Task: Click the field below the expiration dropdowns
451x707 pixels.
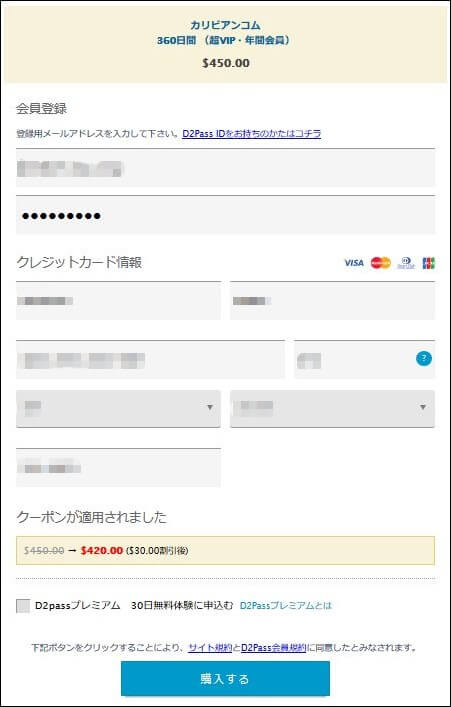Action: 118,468
